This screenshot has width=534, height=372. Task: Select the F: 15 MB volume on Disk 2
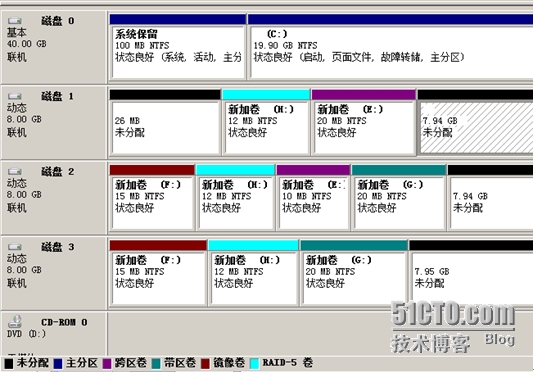click(152, 197)
